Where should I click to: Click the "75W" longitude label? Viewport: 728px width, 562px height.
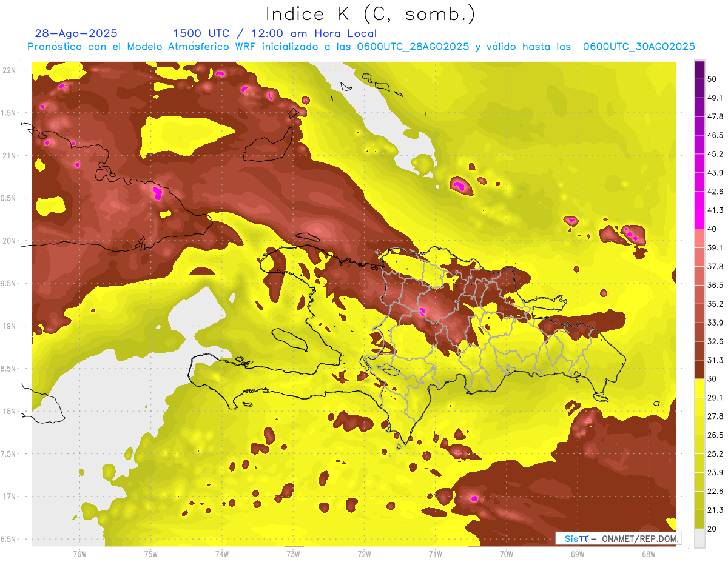(x=151, y=554)
